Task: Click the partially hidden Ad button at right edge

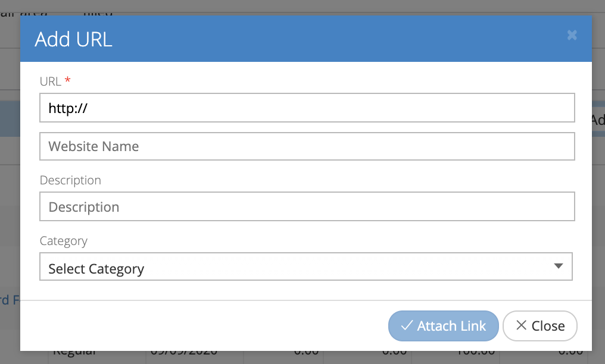Action: [x=597, y=120]
